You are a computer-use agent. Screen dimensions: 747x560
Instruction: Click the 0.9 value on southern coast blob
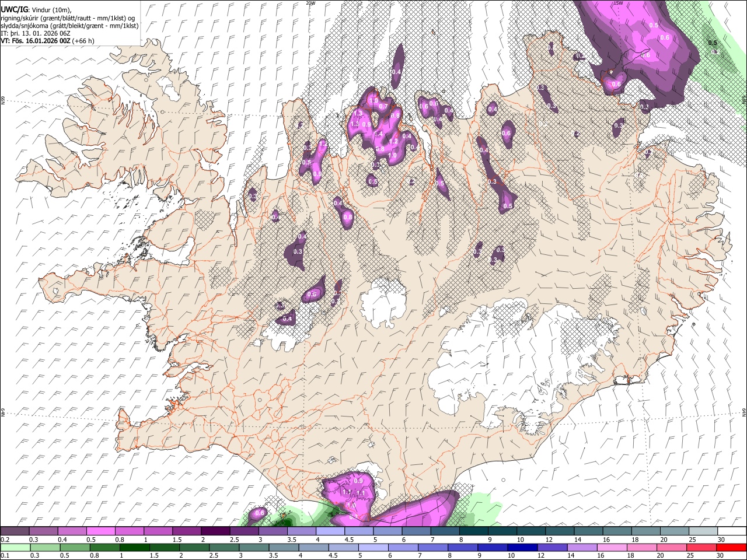tap(358, 481)
